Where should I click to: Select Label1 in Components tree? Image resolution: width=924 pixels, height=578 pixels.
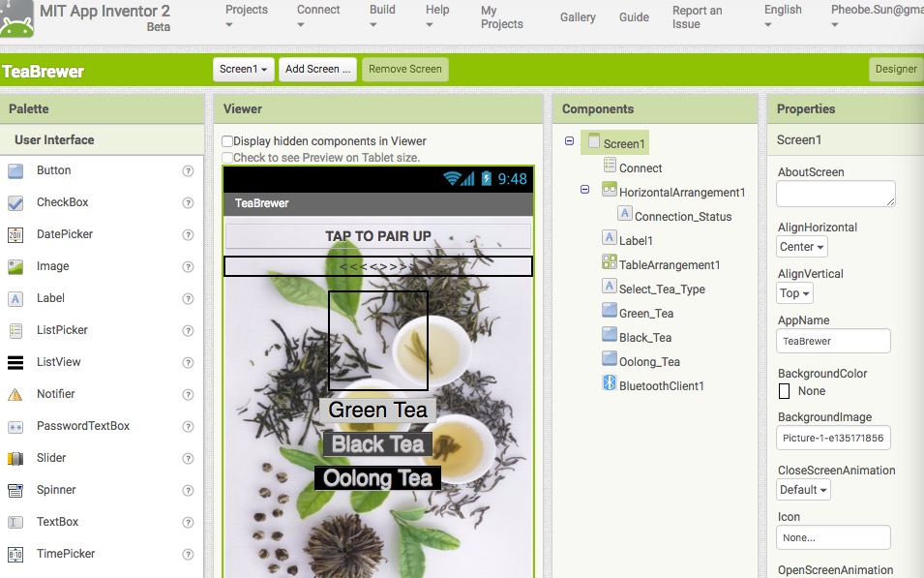pyautogui.click(x=636, y=241)
